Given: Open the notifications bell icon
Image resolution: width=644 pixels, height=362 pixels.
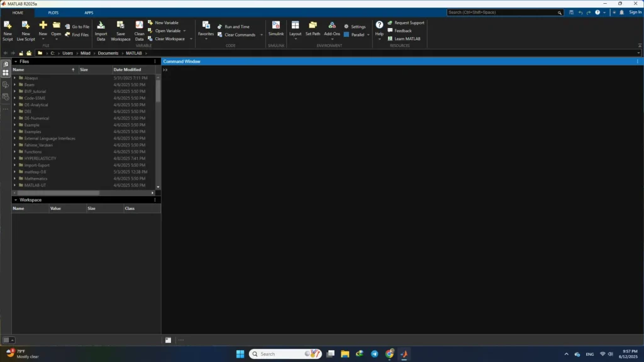Looking at the screenshot, I should pos(622,13).
